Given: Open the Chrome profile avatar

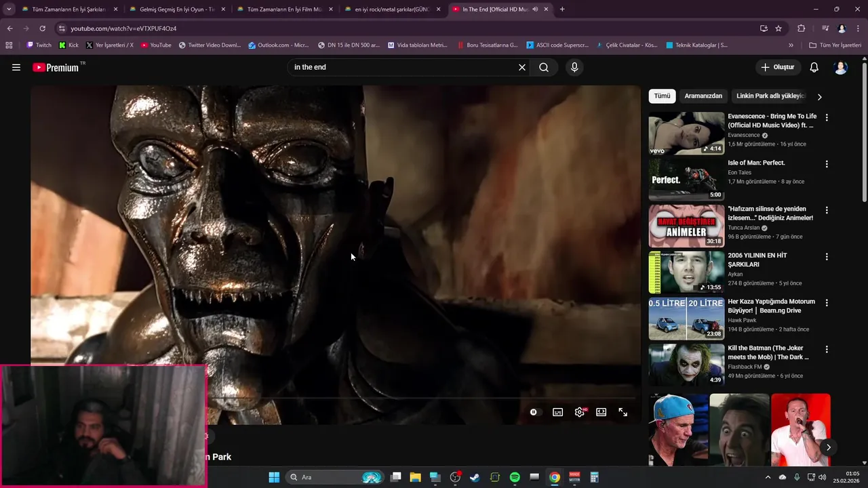Looking at the screenshot, I should point(842,28).
